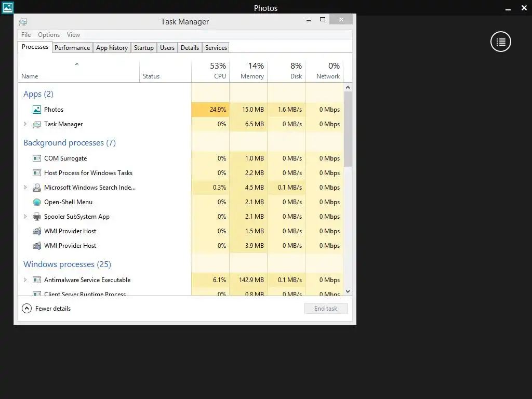Click the Open-Shell Menu globe icon
The width and height of the screenshot is (532, 399).
37,202
